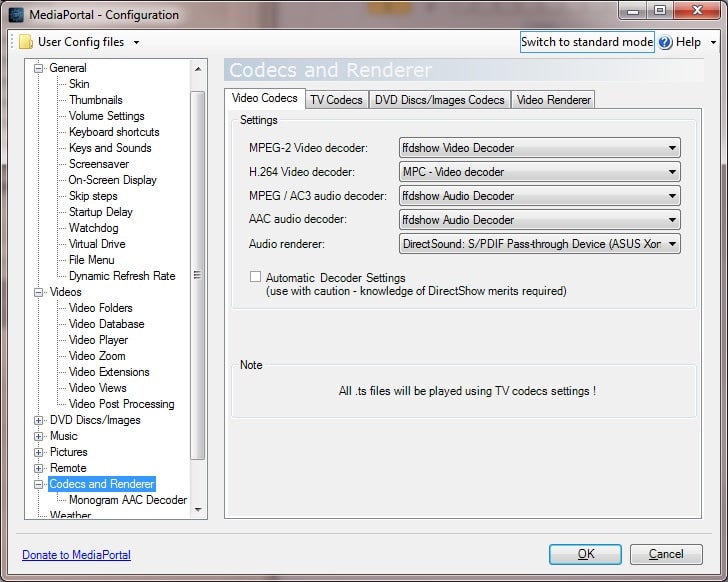728x582 pixels.
Task: Open Dynamic Refresh Rate settings
Action: click(x=122, y=276)
